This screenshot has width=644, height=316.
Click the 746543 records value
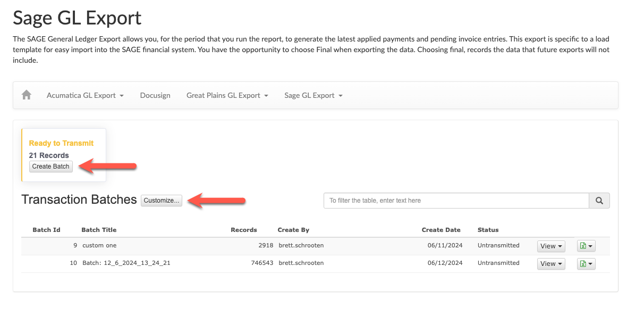pyautogui.click(x=262, y=263)
